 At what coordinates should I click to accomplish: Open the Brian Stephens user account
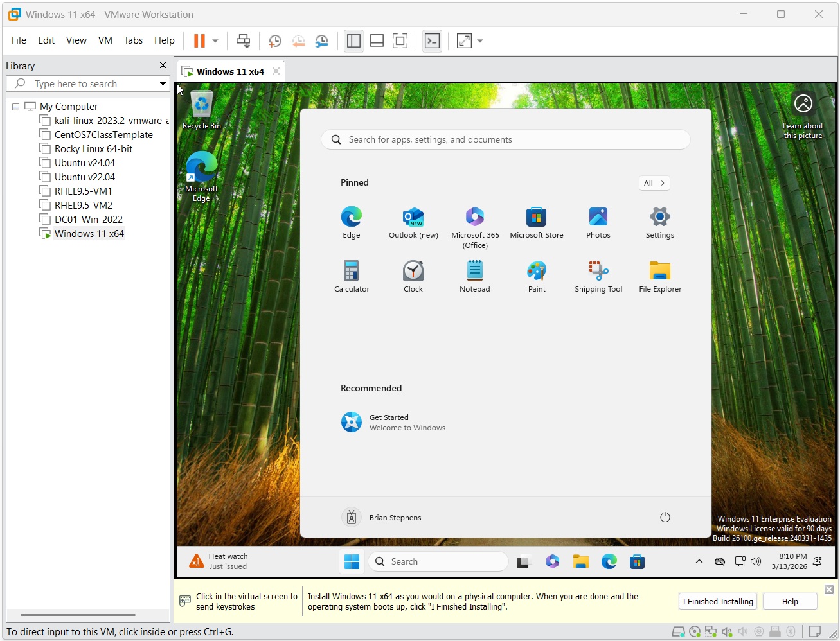381,517
